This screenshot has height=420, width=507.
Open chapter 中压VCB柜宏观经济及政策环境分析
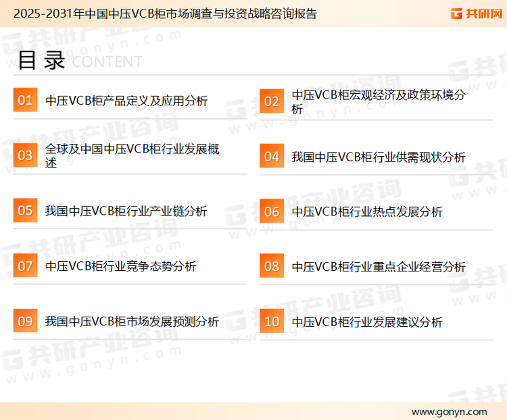pyautogui.click(x=379, y=101)
